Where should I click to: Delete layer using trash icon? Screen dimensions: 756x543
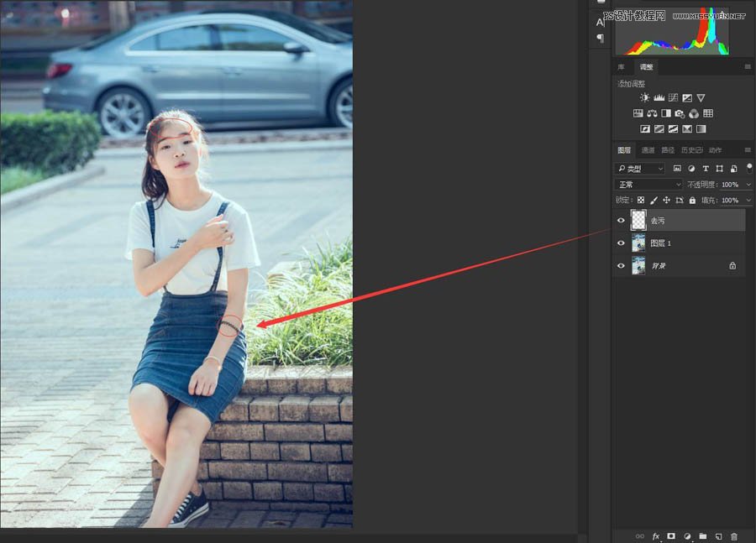[x=734, y=536]
